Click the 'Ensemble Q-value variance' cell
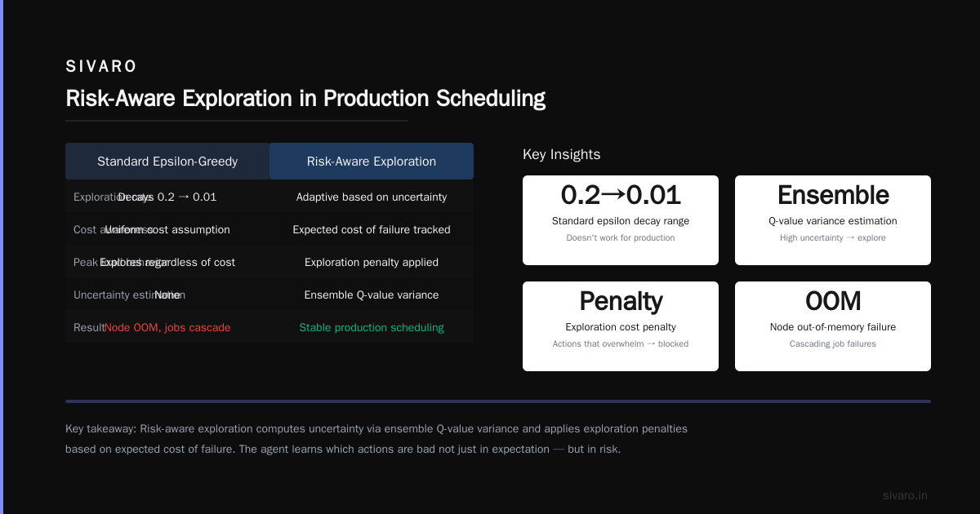 (372, 295)
